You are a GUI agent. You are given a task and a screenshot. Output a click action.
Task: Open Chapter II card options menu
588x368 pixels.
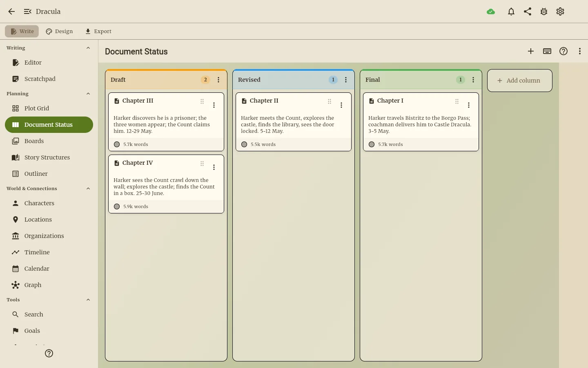(x=341, y=105)
